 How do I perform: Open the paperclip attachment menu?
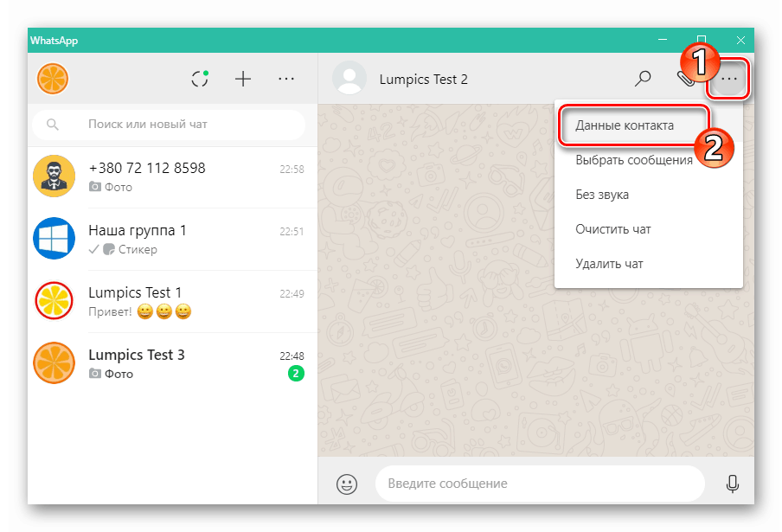pyautogui.click(x=685, y=79)
